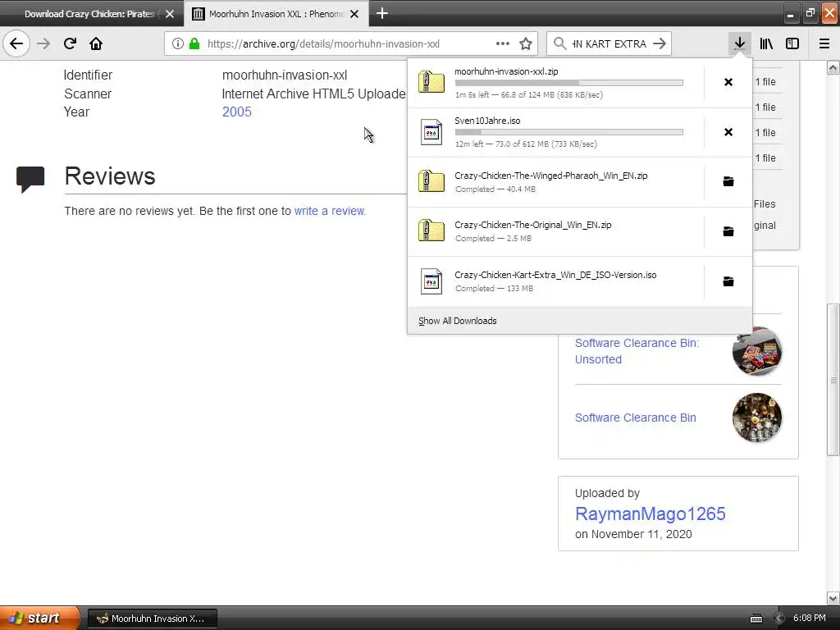Image resolution: width=840 pixels, height=630 pixels.
Task: Open the browser home page
Action: [96, 43]
